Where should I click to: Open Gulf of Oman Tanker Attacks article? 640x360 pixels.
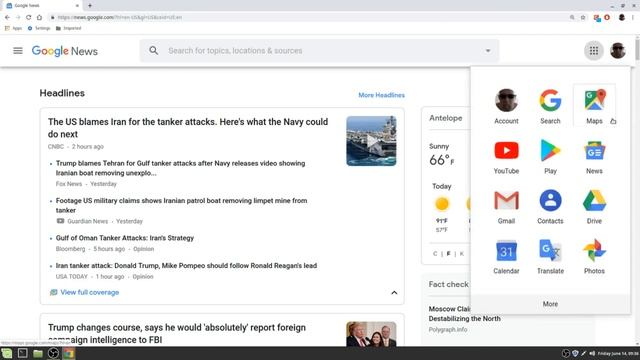click(125, 238)
